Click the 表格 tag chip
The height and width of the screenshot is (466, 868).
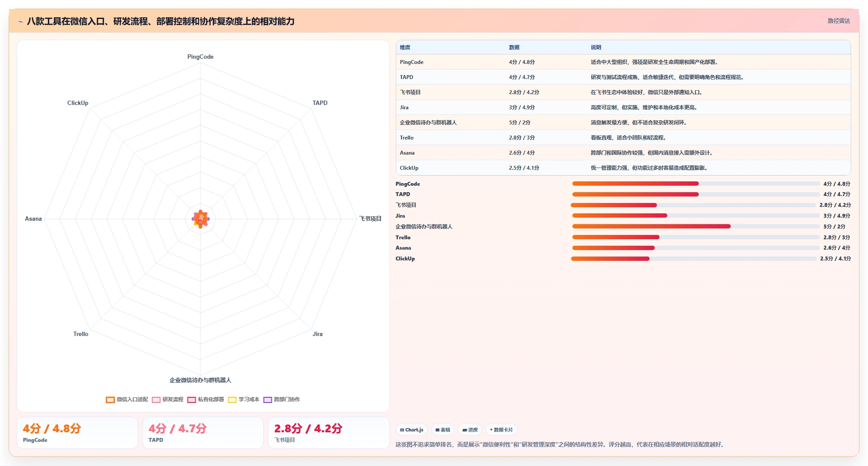pos(443,430)
